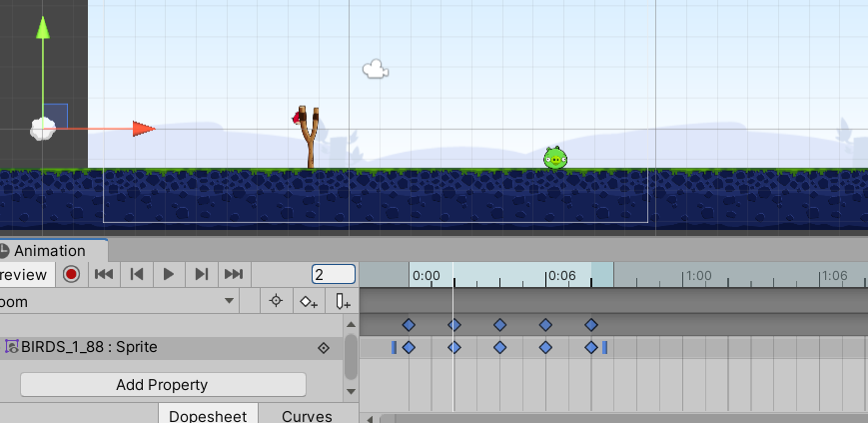This screenshot has width=868, height=423.
Task: Open keyframe options diamond for BIRDS_1_88
Action: 324,348
